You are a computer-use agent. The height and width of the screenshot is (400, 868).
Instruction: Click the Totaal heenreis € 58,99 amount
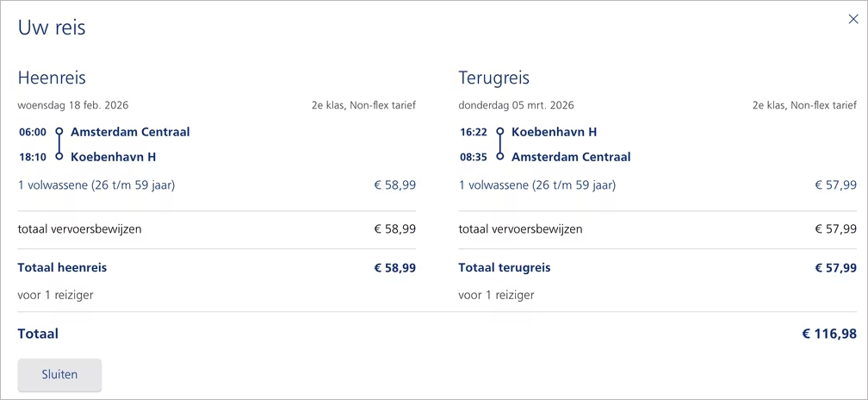pos(394,268)
